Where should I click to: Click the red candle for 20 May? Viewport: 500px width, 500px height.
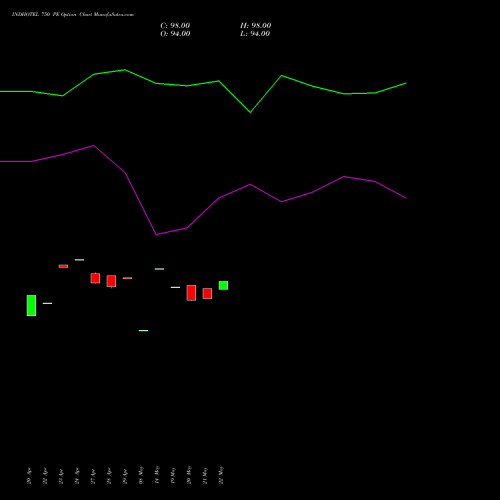[x=191, y=293]
